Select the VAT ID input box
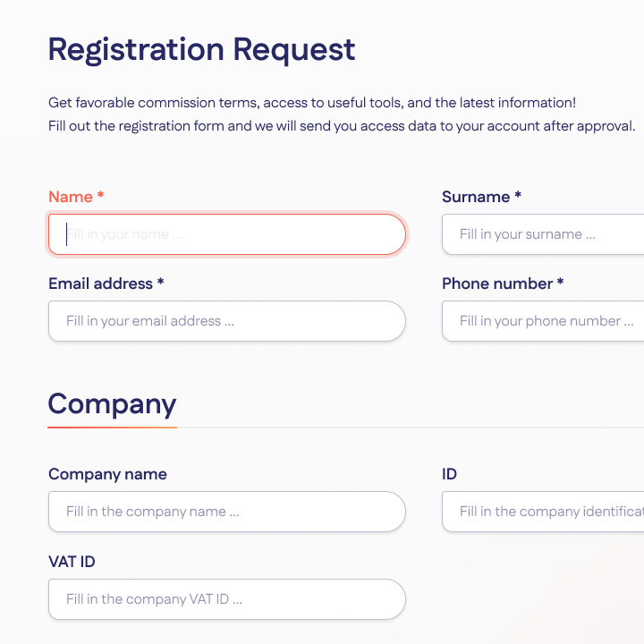This screenshot has width=644, height=644. tap(226, 599)
